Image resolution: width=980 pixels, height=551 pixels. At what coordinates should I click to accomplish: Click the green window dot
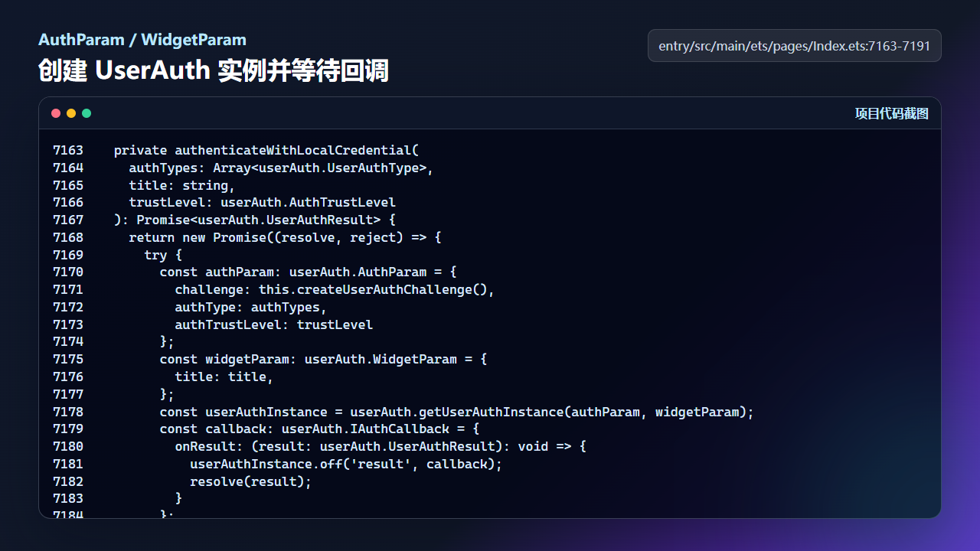pos(87,113)
